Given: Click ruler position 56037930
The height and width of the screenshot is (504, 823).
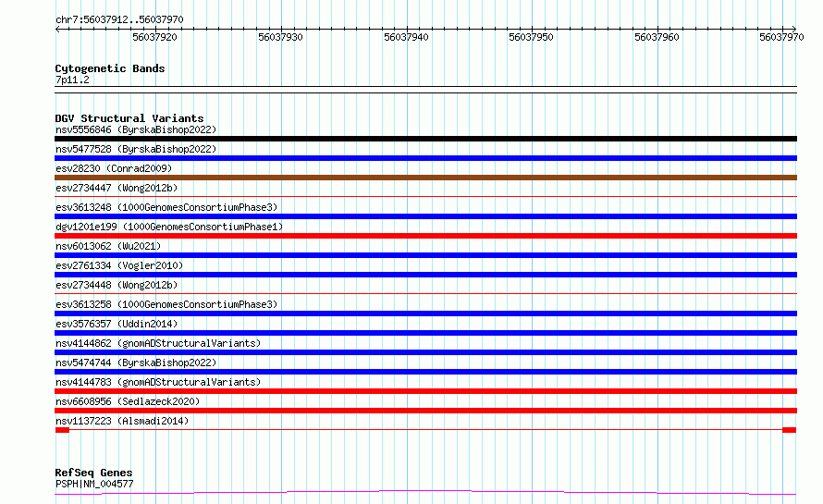Looking at the screenshot, I should pyautogui.click(x=280, y=37).
